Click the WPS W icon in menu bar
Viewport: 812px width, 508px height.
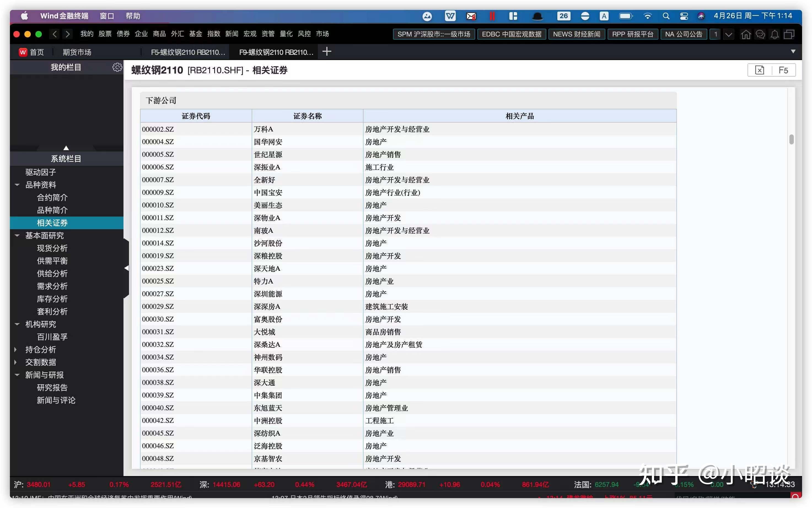tap(450, 16)
